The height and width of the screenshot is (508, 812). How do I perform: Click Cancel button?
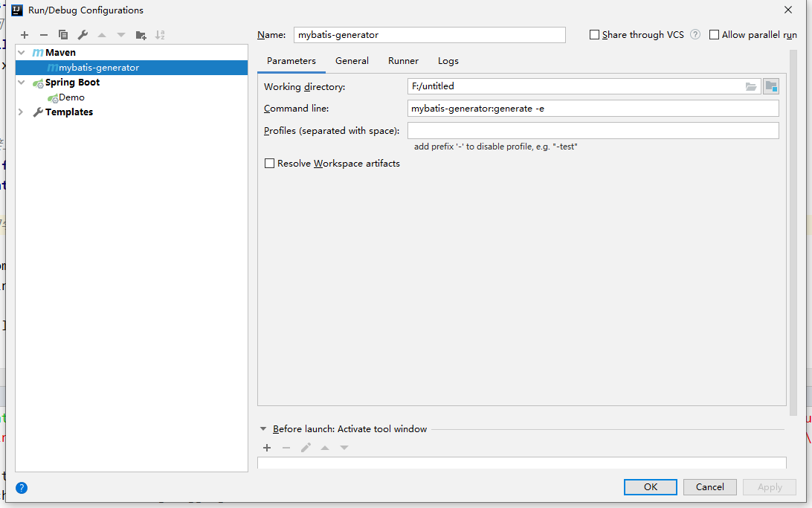[710, 486]
